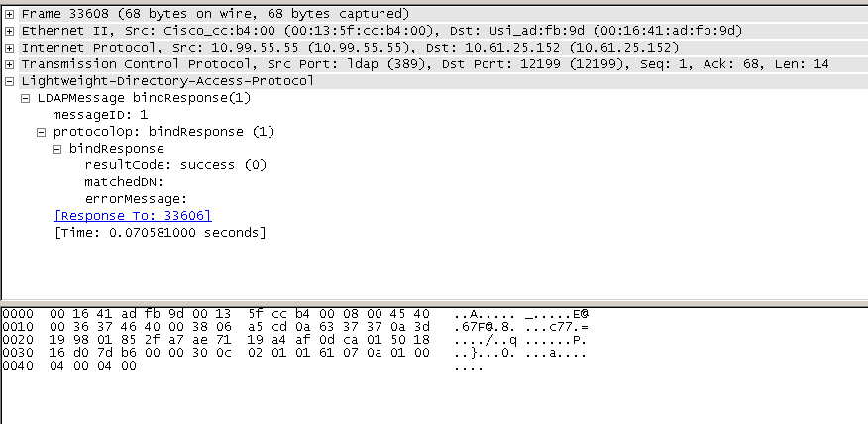This screenshot has height=424, width=868.
Task: Select the Ethernet II source/destination row
Action: click(x=381, y=31)
